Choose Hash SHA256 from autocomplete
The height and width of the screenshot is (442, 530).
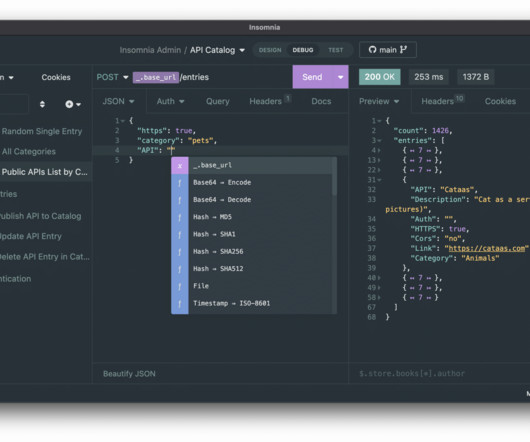click(252, 252)
